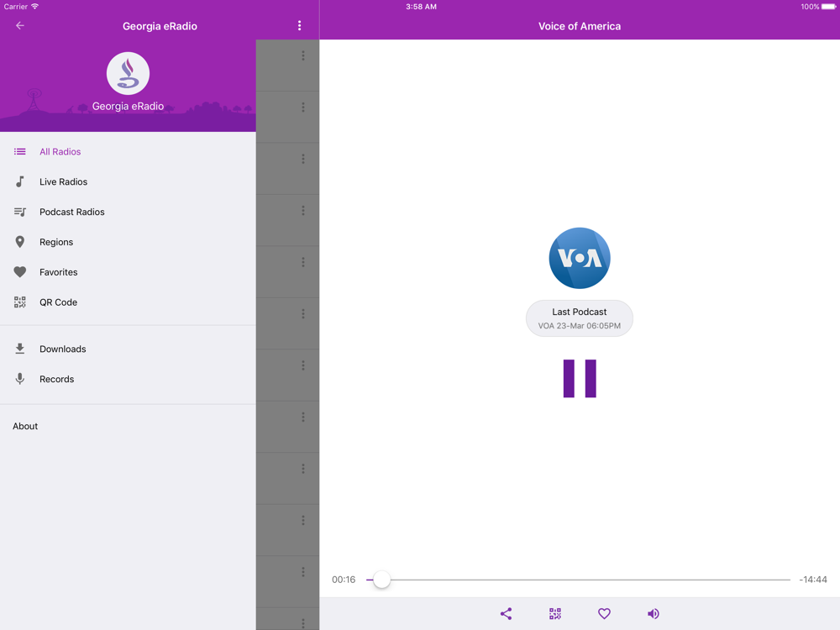Click the Wi-Fi icon next to Carrier

pyautogui.click(x=34, y=7)
